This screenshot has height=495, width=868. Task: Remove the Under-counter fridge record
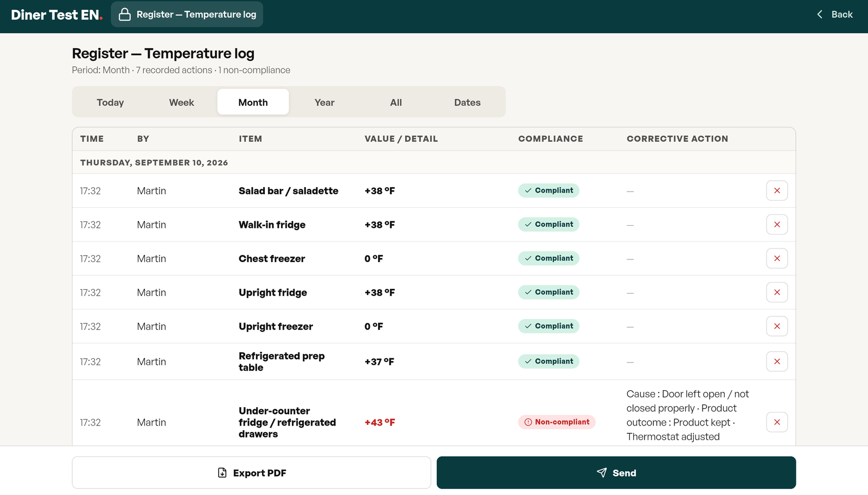tap(777, 422)
